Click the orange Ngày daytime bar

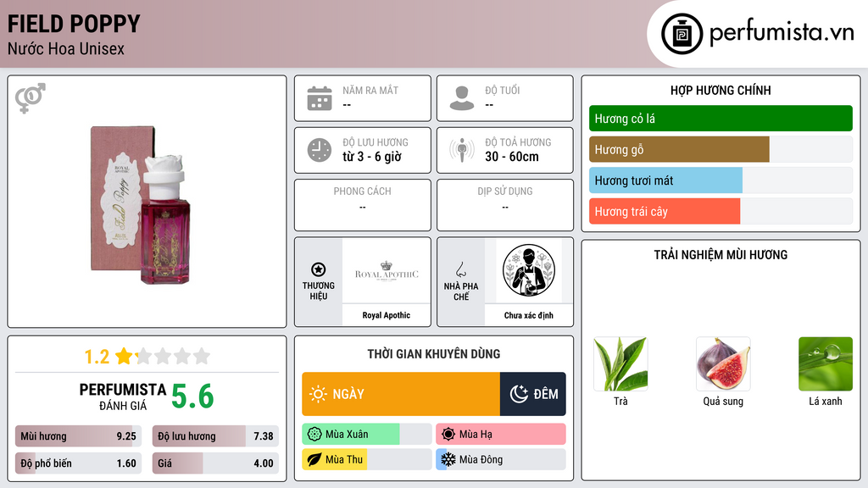401,394
